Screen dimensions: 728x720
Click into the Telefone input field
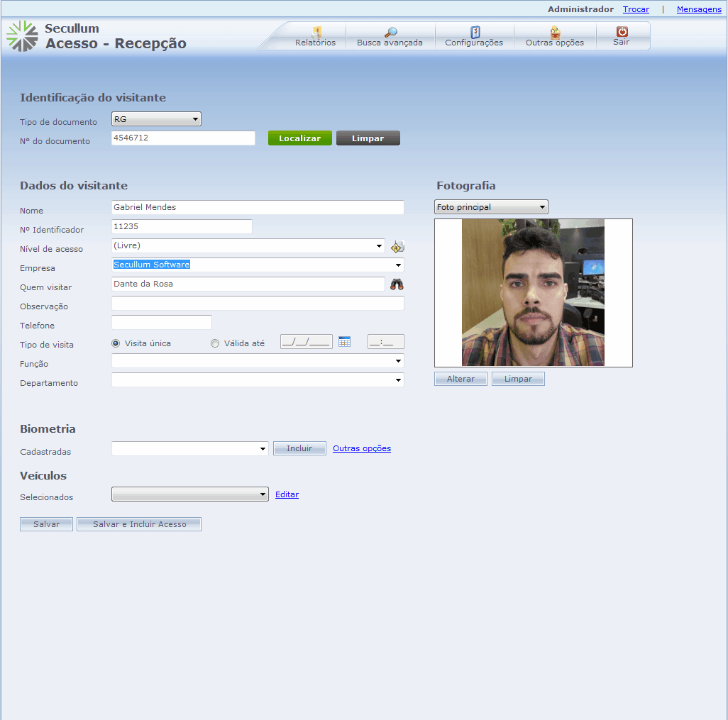tap(162, 323)
